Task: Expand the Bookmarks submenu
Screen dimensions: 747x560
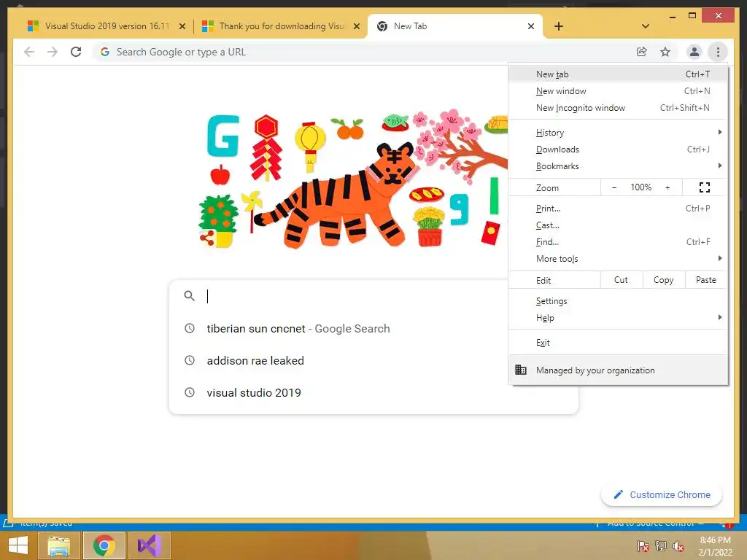Action: point(618,166)
